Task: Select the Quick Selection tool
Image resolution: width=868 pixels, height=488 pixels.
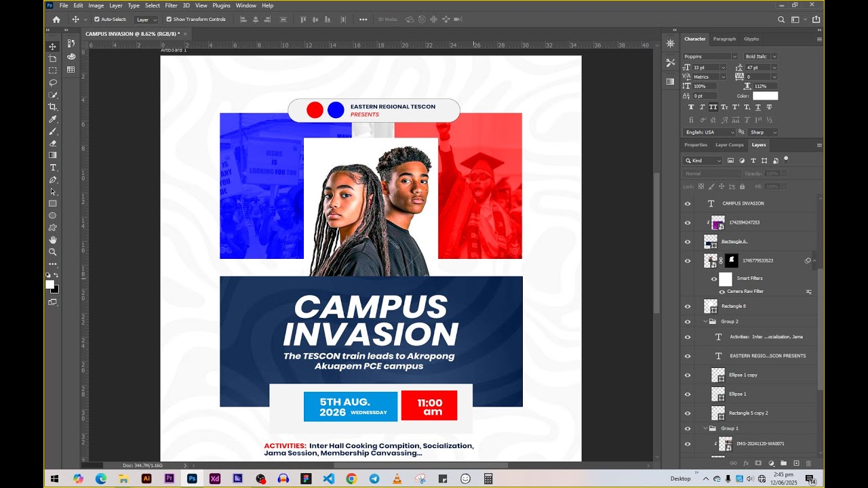Action: [52, 95]
